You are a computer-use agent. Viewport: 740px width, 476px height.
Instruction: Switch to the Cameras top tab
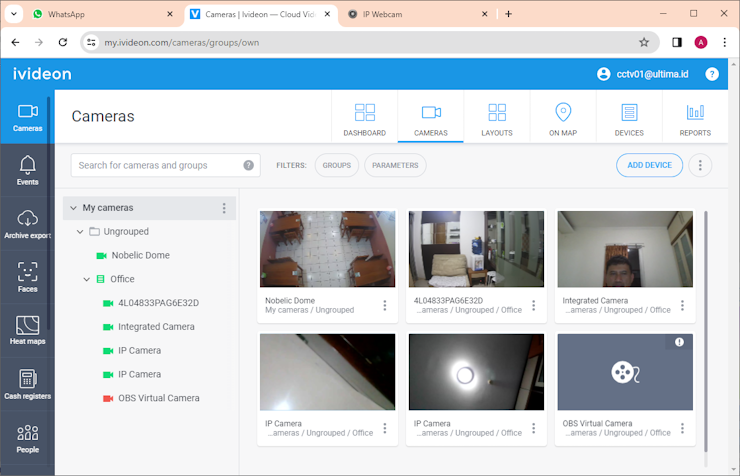[430, 117]
